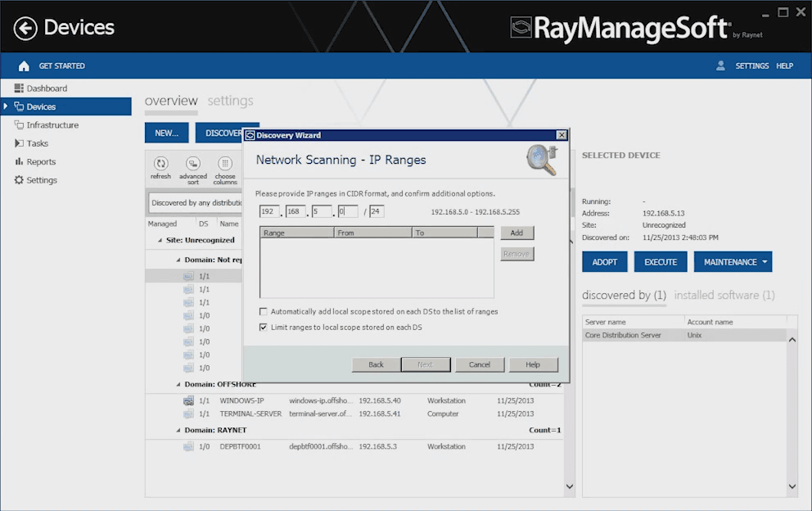The height and width of the screenshot is (511, 812).
Task: Click the EXECUTE button
Action: coord(661,262)
